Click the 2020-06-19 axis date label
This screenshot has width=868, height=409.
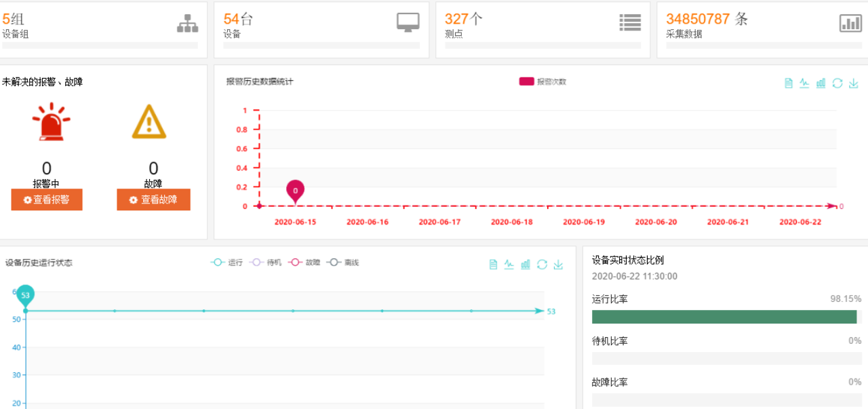coord(584,222)
